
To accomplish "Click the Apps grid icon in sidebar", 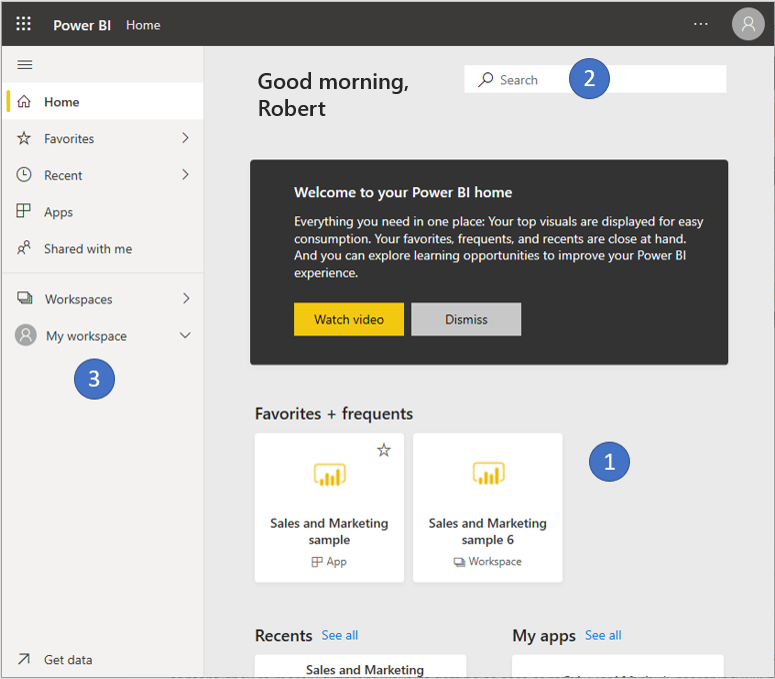I will click(24, 211).
